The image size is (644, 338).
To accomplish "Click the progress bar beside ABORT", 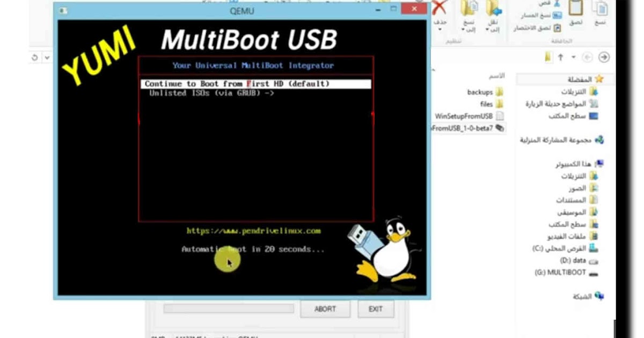I will 229,308.
